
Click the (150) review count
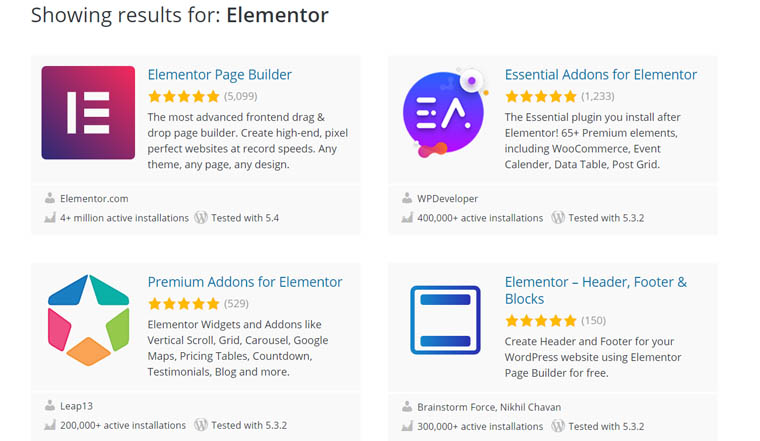[593, 321]
